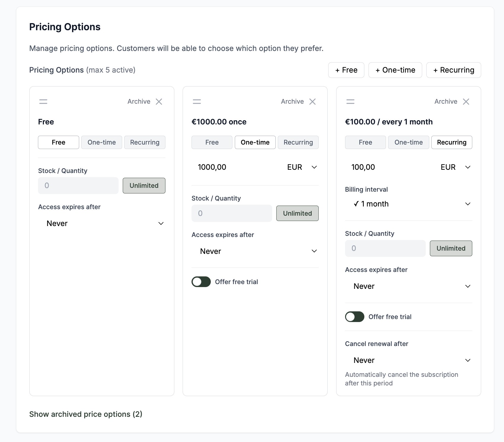Open the Billing interval dropdown
This screenshot has width=504, height=442.
click(x=409, y=204)
